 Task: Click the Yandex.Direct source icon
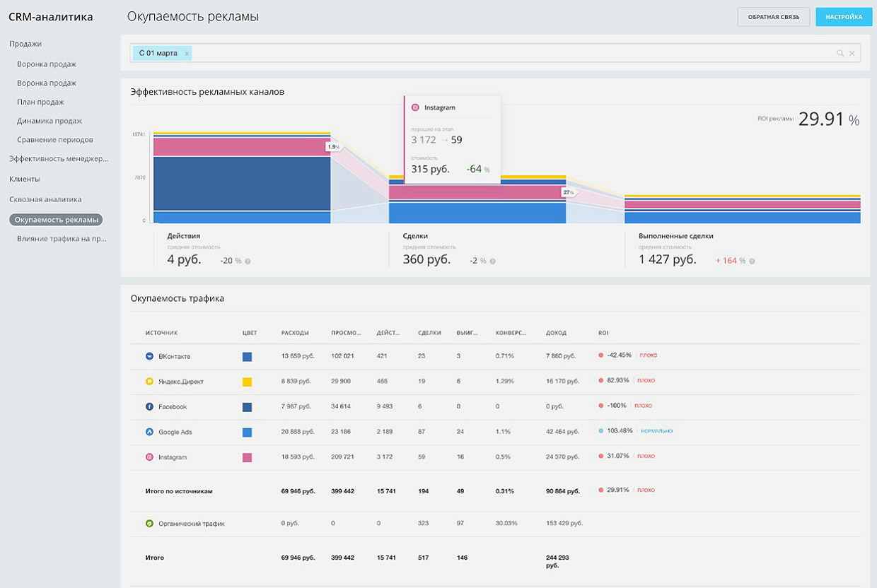click(149, 382)
